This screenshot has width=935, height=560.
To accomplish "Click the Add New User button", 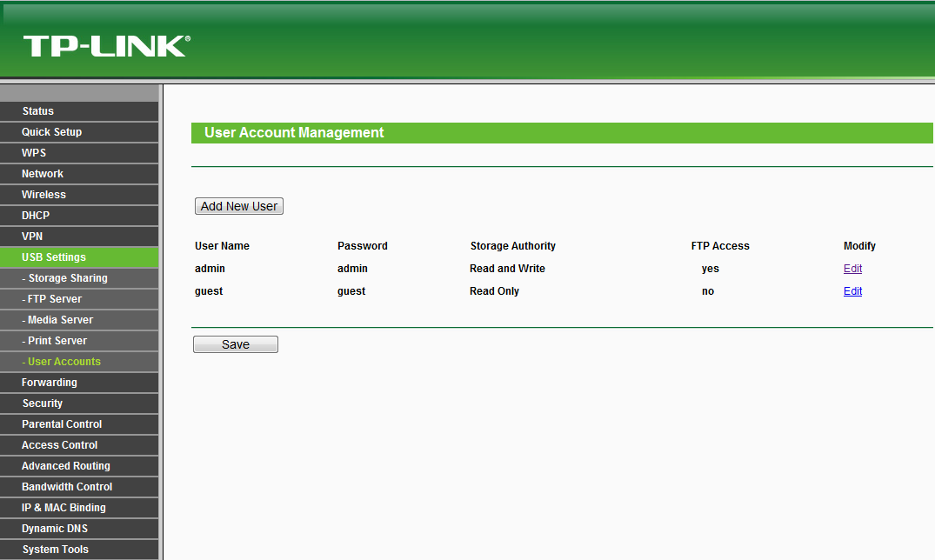I will [x=238, y=206].
